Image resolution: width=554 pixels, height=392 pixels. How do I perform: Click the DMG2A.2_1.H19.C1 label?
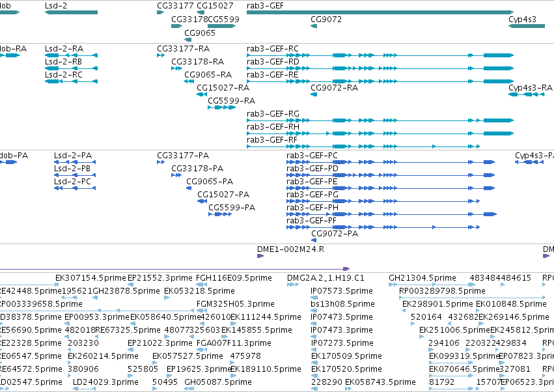pos(325,278)
